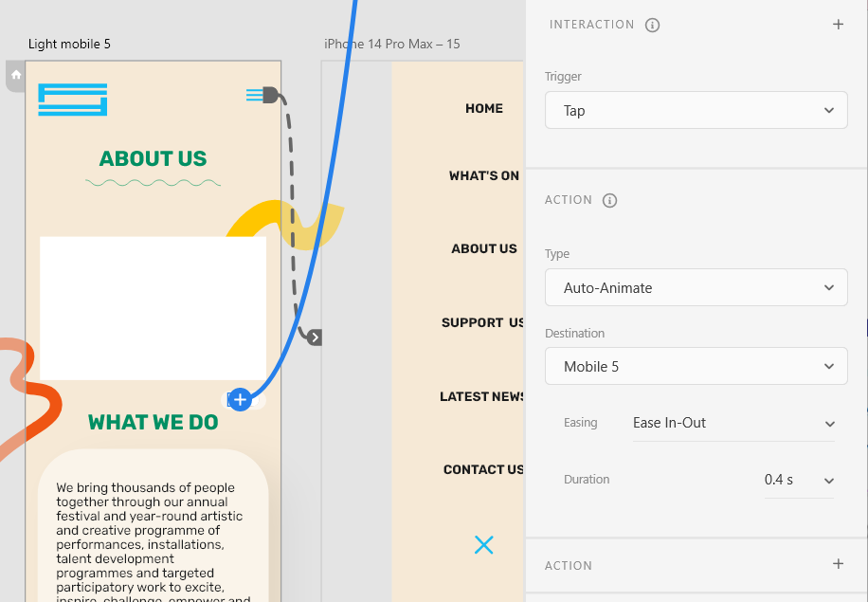
Task: Expand the Destination dropdown showing Mobile 5
Action: (696, 367)
